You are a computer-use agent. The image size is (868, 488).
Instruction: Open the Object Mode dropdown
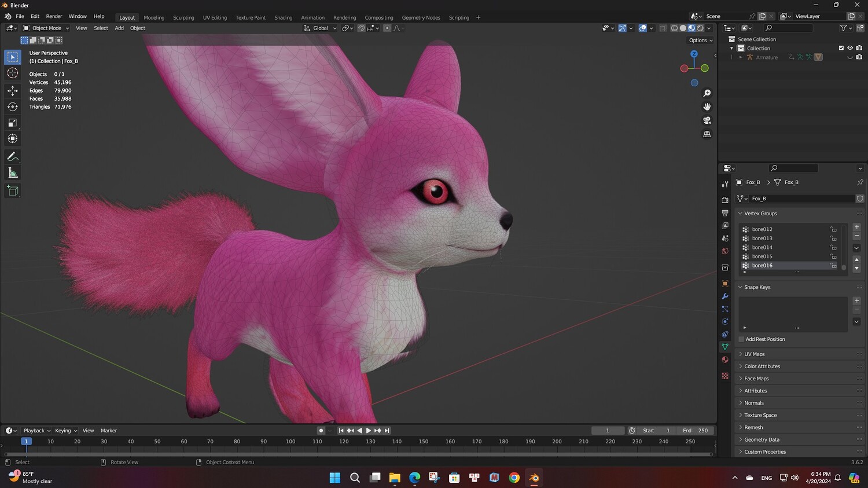click(46, 28)
